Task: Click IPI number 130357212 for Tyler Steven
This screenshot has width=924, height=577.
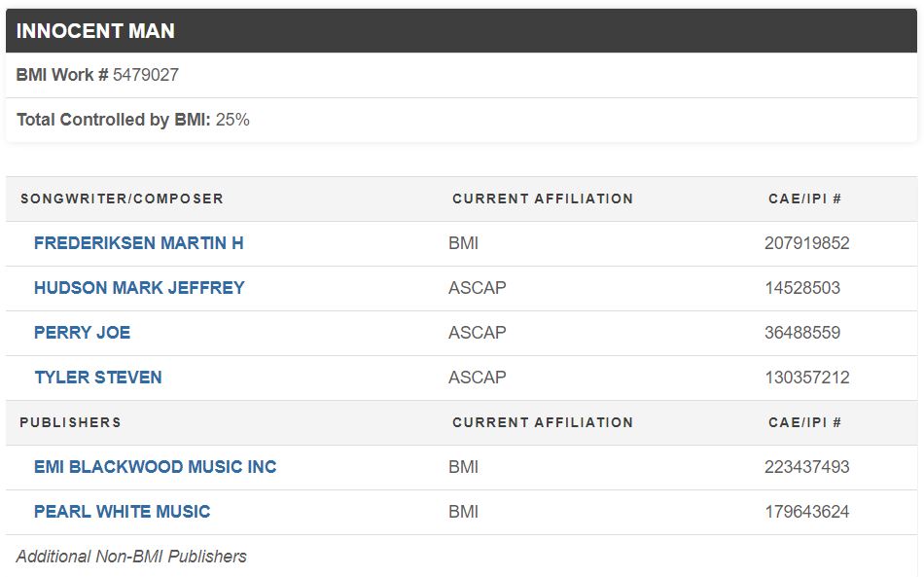Action: 806,378
